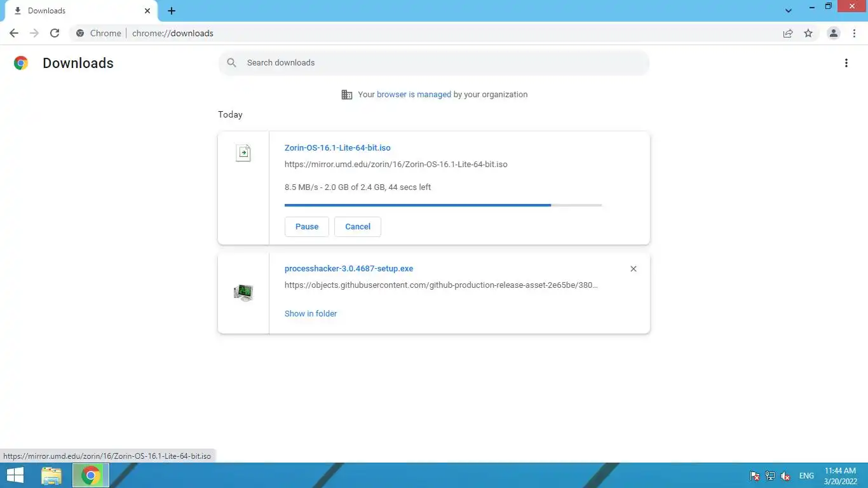Open the Downloads page more-actions menu
868x488 pixels.
point(846,63)
